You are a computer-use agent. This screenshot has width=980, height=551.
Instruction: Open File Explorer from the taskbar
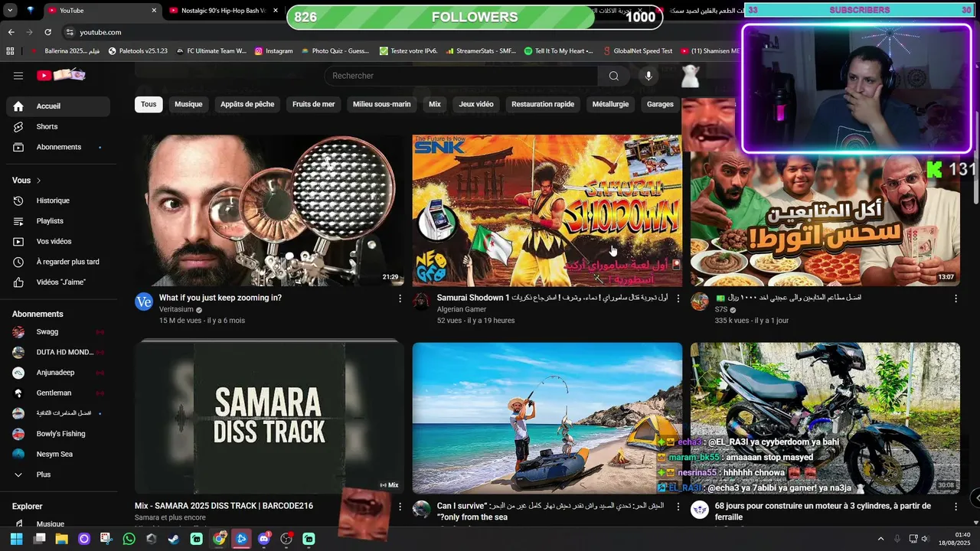[61, 539]
